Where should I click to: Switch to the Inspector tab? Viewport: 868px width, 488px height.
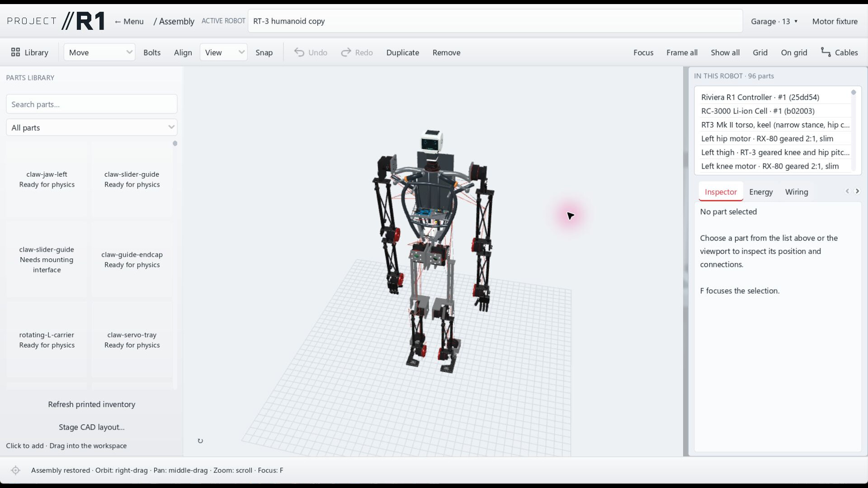[x=721, y=192]
